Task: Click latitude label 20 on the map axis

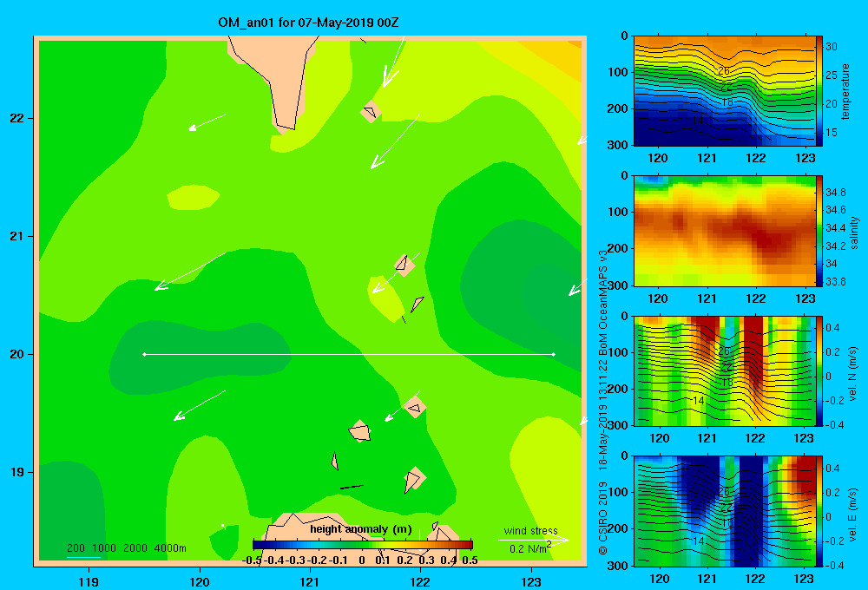Action: click(17, 354)
